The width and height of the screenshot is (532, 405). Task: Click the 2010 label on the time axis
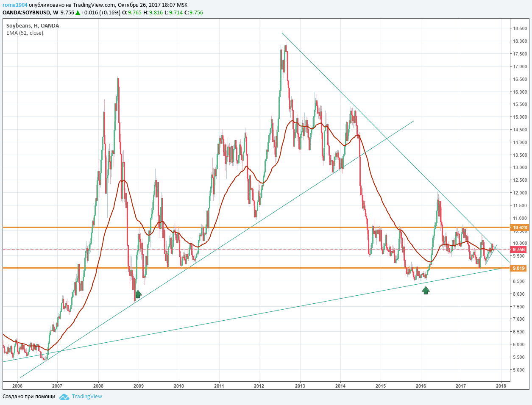pos(179,386)
